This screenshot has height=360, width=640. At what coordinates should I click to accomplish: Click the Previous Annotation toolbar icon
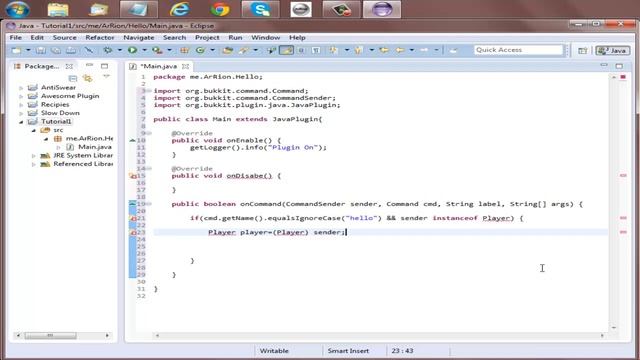(358, 50)
